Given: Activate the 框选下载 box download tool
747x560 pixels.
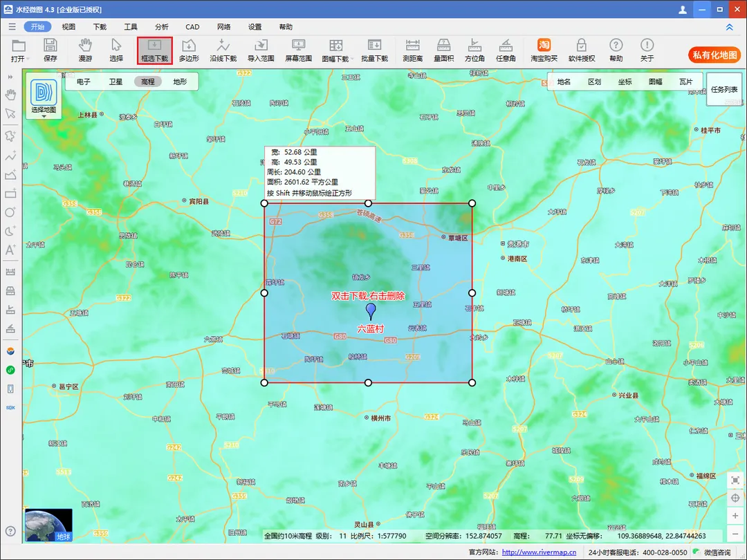Looking at the screenshot, I should point(154,50).
